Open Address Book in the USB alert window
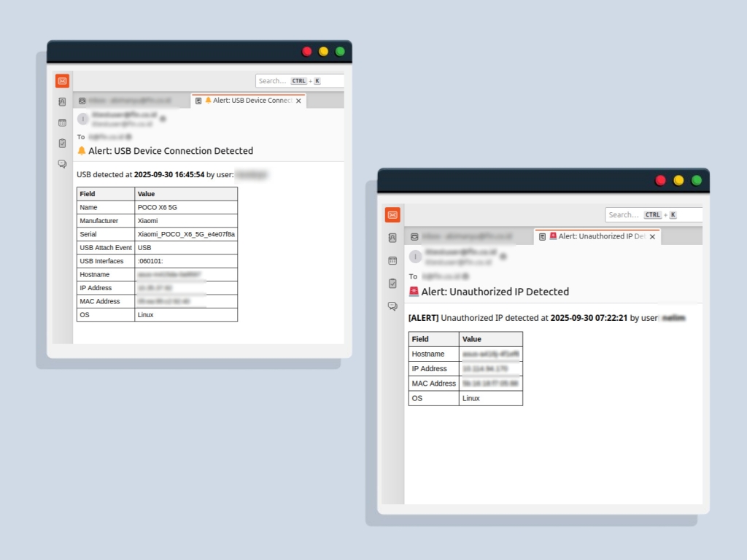 62,102
